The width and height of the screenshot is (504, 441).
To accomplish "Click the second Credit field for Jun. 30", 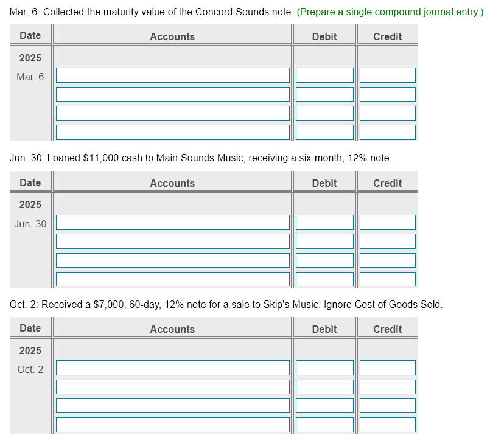I will tap(387, 241).
